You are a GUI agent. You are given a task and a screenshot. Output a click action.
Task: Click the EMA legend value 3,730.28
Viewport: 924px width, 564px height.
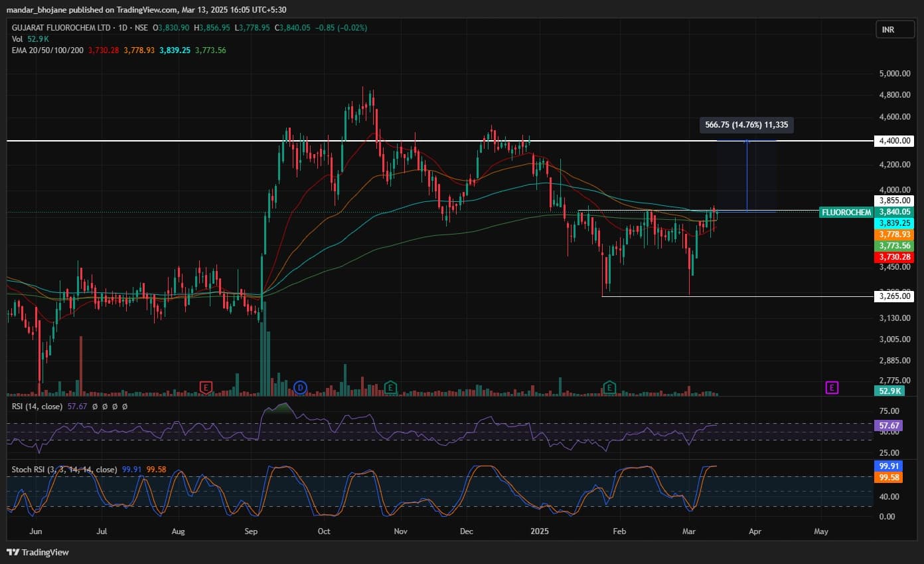[x=103, y=50]
